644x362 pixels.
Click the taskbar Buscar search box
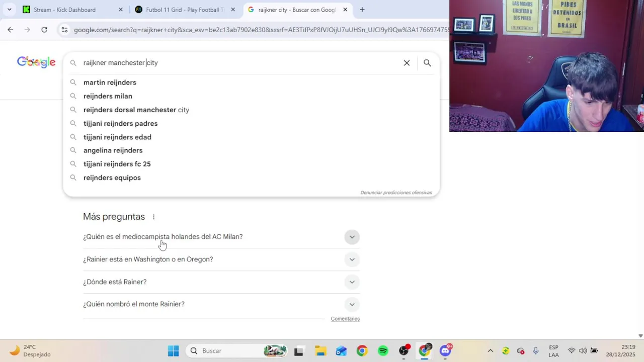tap(236, 351)
